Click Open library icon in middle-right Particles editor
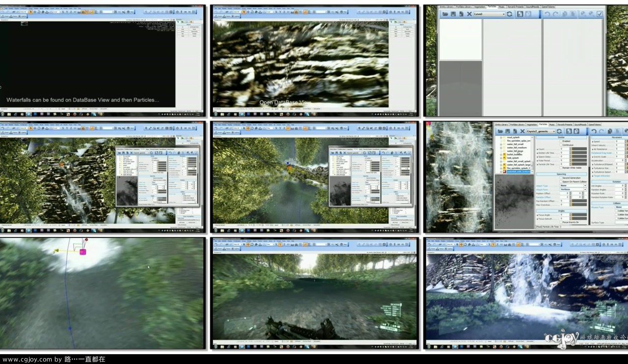The width and height of the screenshot is (628, 364). [500, 131]
